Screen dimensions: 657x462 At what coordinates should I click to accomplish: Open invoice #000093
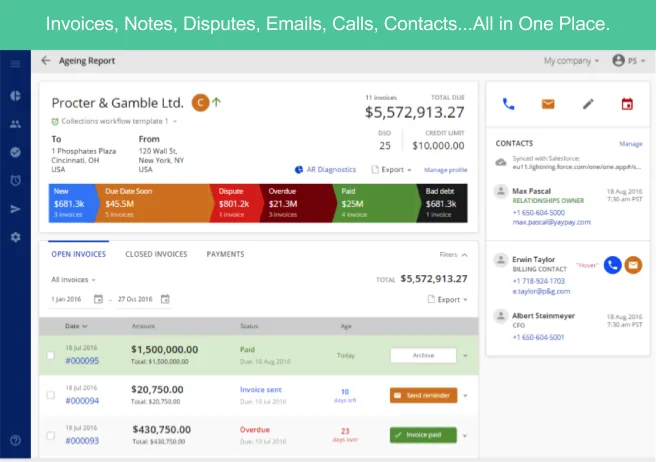(82, 441)
